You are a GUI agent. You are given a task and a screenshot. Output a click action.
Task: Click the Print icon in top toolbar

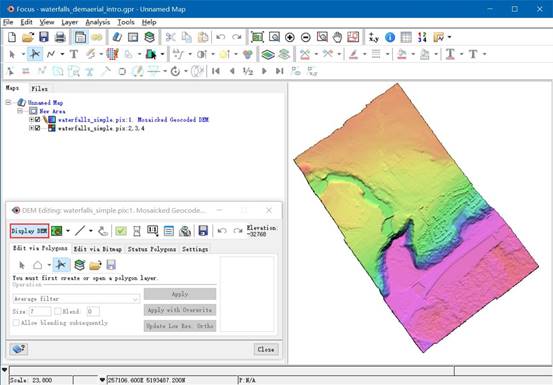tap(60, 37)
